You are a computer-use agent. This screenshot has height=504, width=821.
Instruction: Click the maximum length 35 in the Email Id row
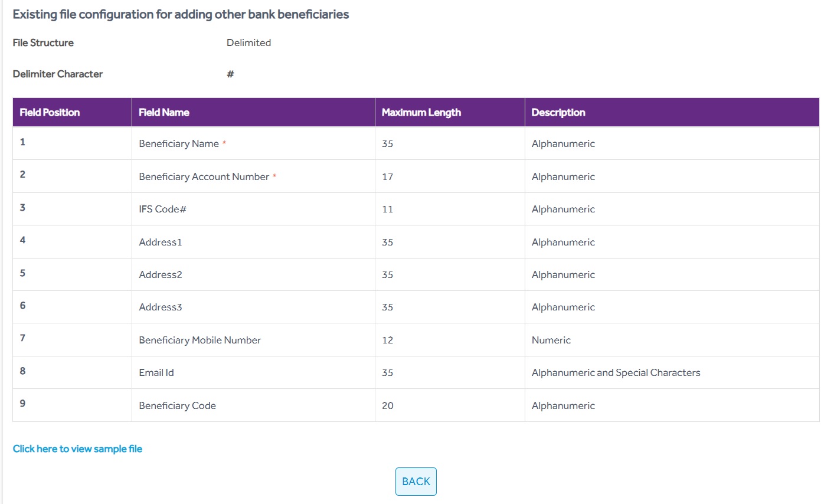click(x=388, y=372)
